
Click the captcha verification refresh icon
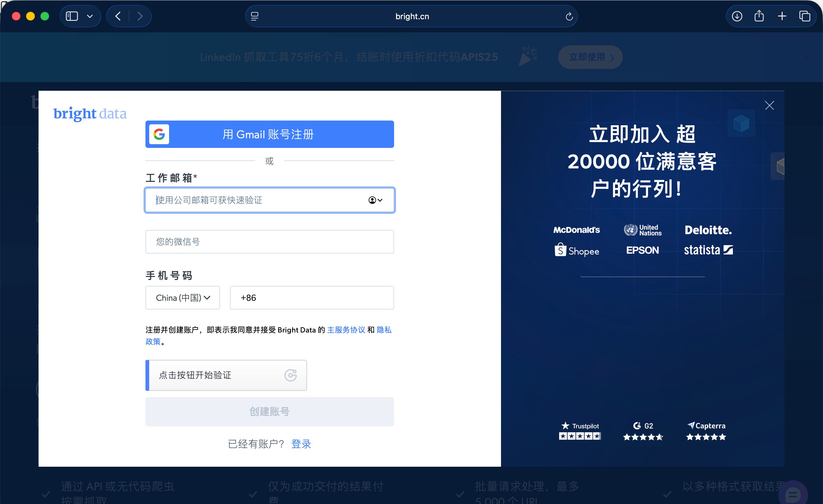coord(290,375)
